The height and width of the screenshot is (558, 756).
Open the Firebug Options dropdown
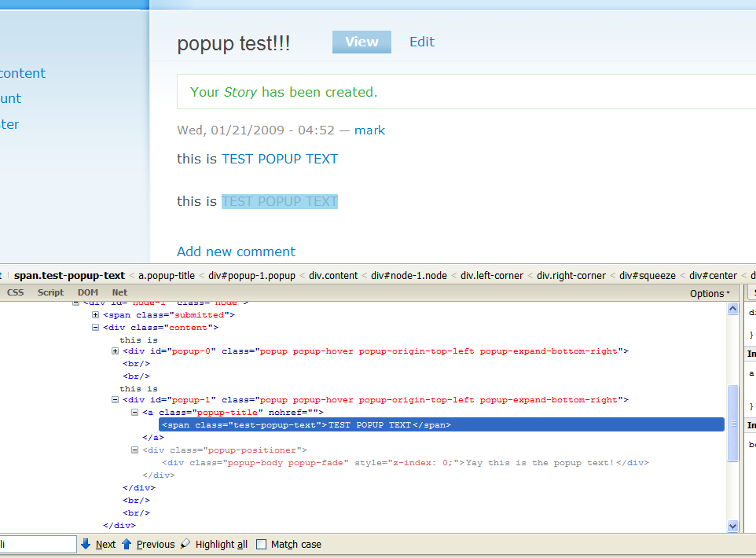710,293
